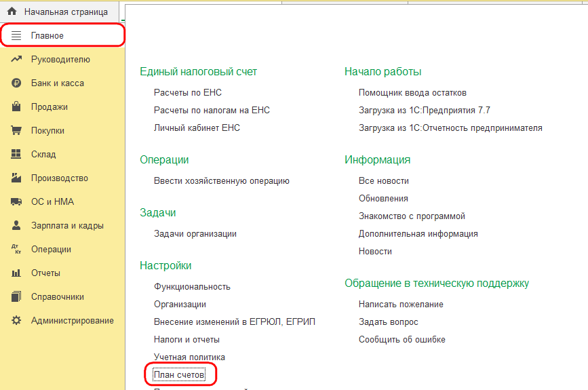Open Внесение изменений в ЕГРЮЛ, ЕГРИП

point(235,321)
